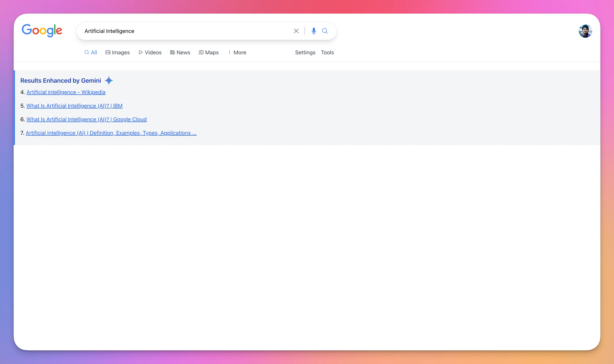Open the News tab

[180, 52]
